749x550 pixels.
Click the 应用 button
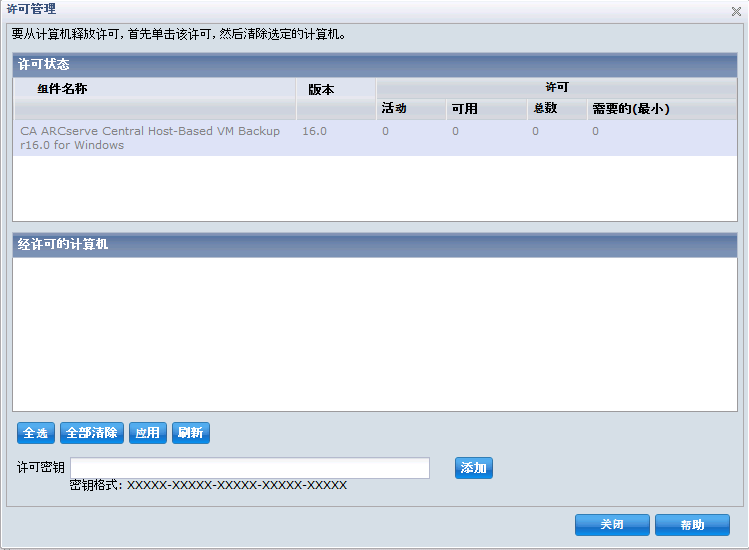tap(148, 433)
